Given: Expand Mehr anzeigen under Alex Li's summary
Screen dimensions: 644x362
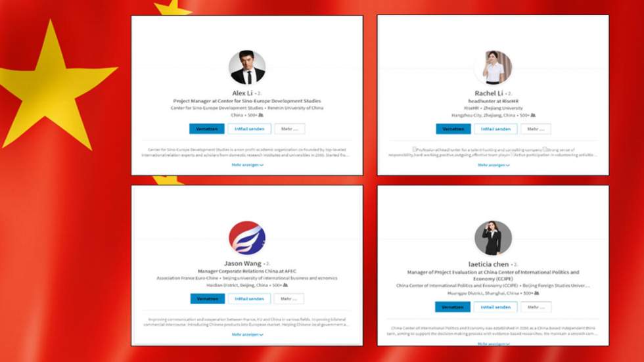Looking at the screenshot, I should (x=247, y=165).
